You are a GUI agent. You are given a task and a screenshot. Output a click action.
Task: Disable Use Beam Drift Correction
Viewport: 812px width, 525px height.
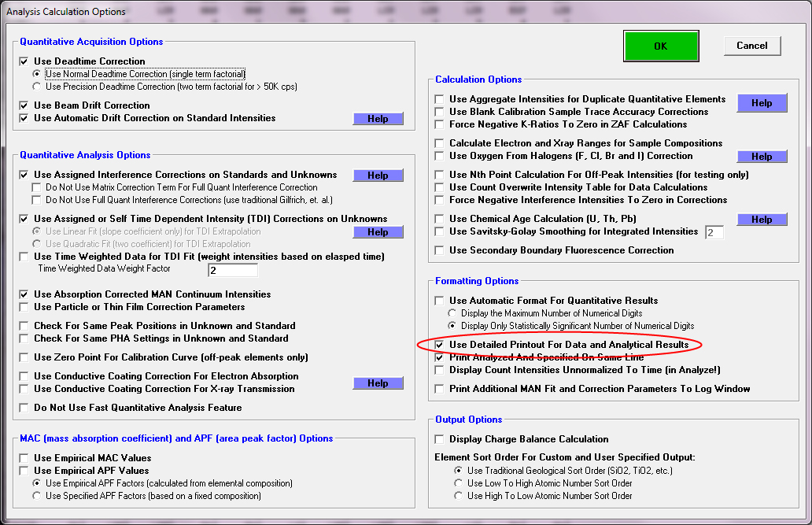click(x=24, y=105)
